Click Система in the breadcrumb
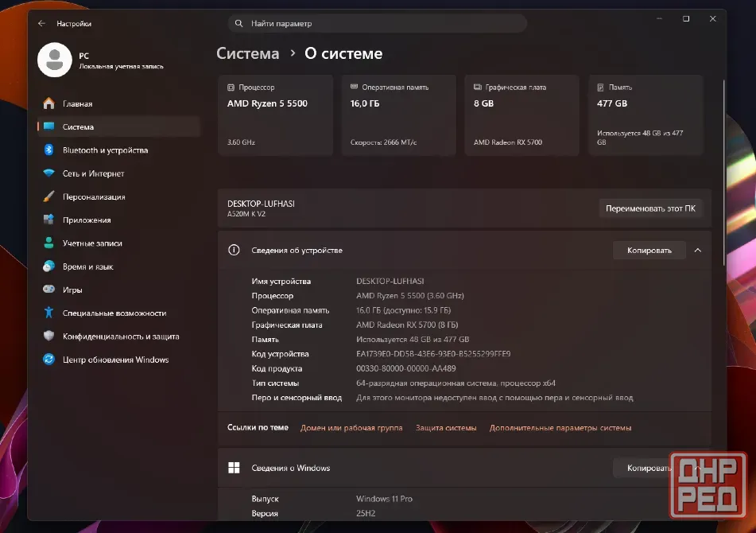This screenshot has width=756, height=533. [x=248, y=53]
